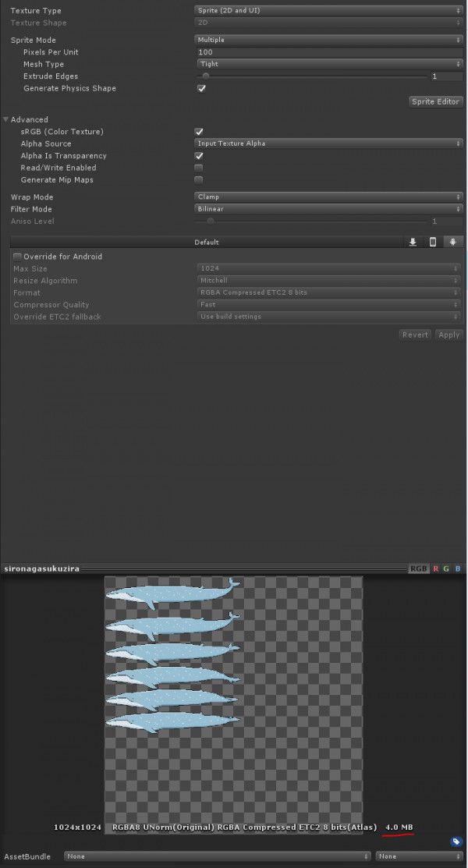Image resolution: width=468 pixels, height=868 pixels.
Task: Click the Filter Mode label
Action: point(31,209)
